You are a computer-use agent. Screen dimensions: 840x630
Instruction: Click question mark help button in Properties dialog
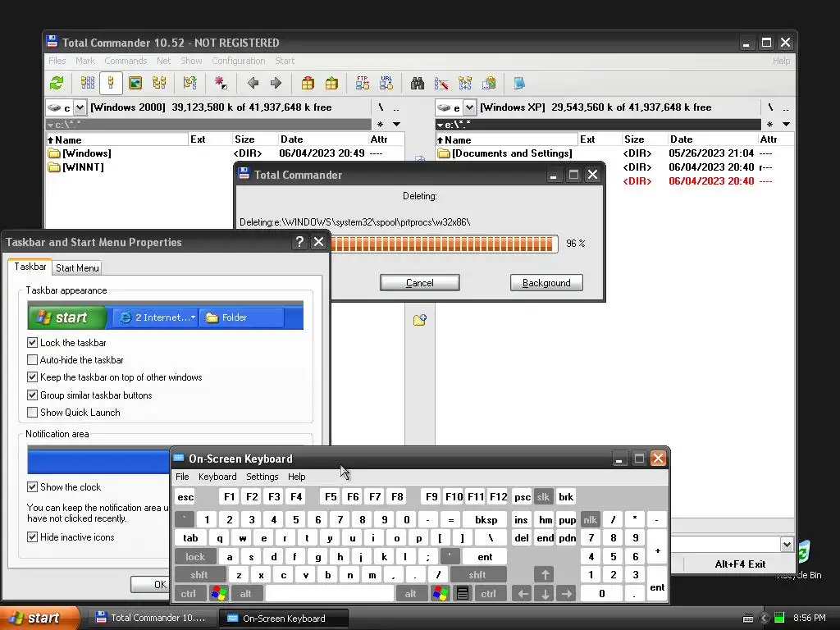(299, 242)
